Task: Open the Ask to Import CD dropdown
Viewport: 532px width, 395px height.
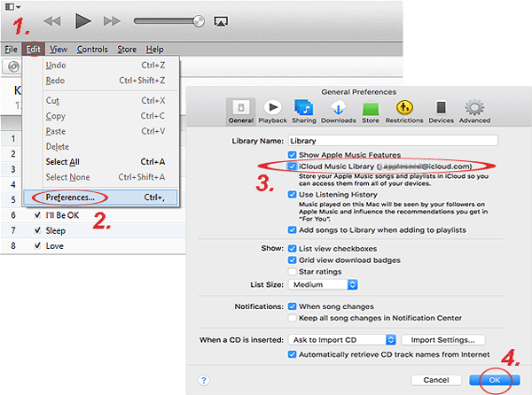Action: (342, 340)
